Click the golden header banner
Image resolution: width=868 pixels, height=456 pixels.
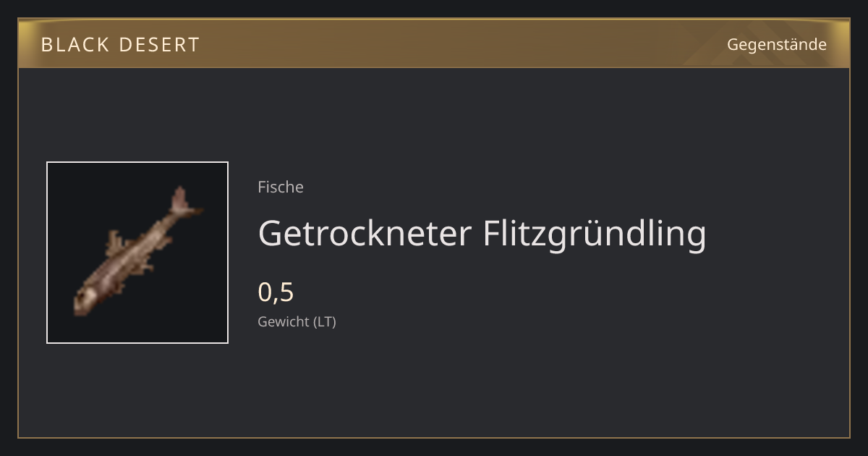tap(434, 43)
